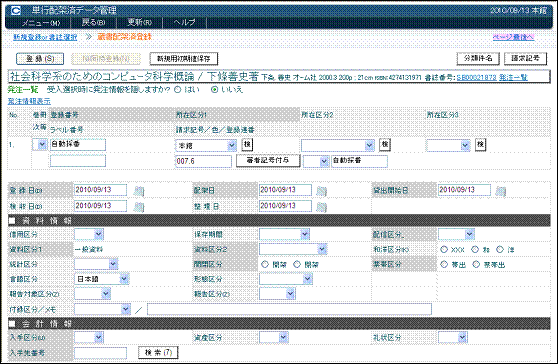Select the いいえ radio button
This screenshot has height=364, width=558.
coord(214,90)
